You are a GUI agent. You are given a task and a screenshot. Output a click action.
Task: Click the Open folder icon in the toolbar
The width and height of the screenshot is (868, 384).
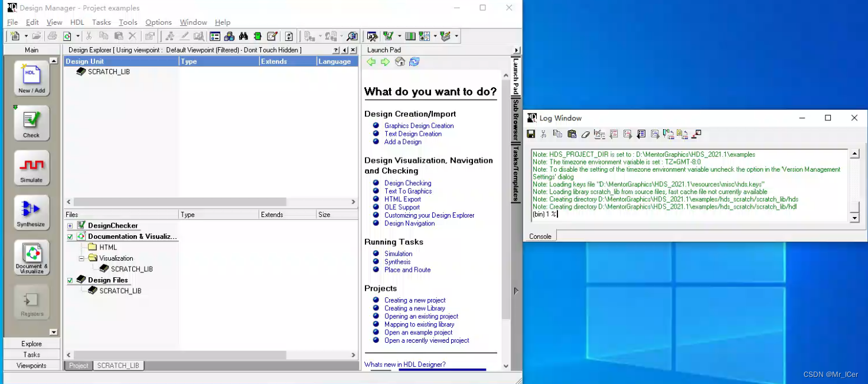[x=37, y=37]
